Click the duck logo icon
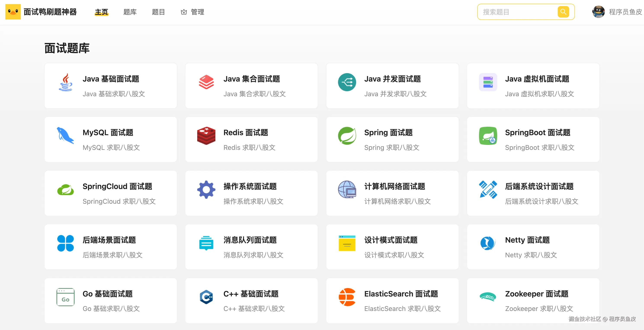The image size is (644, 330). pos(13,12)
